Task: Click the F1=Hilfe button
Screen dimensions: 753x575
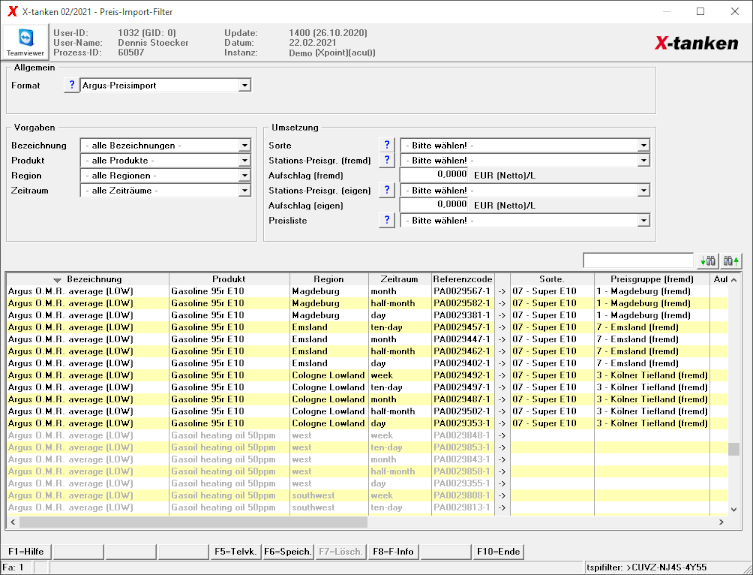Action: (x=26, y=551)
